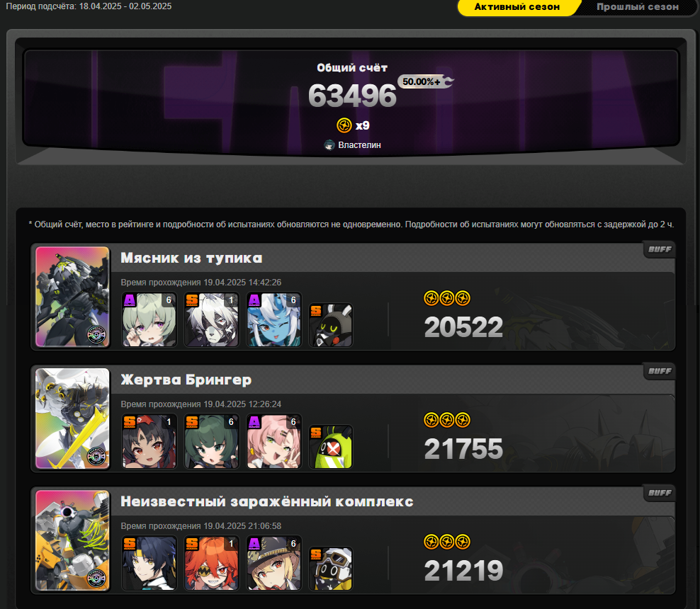
Task: Select the white wolf S-rank agent icon
Action: pyautogui.click(x=212, y=319)
